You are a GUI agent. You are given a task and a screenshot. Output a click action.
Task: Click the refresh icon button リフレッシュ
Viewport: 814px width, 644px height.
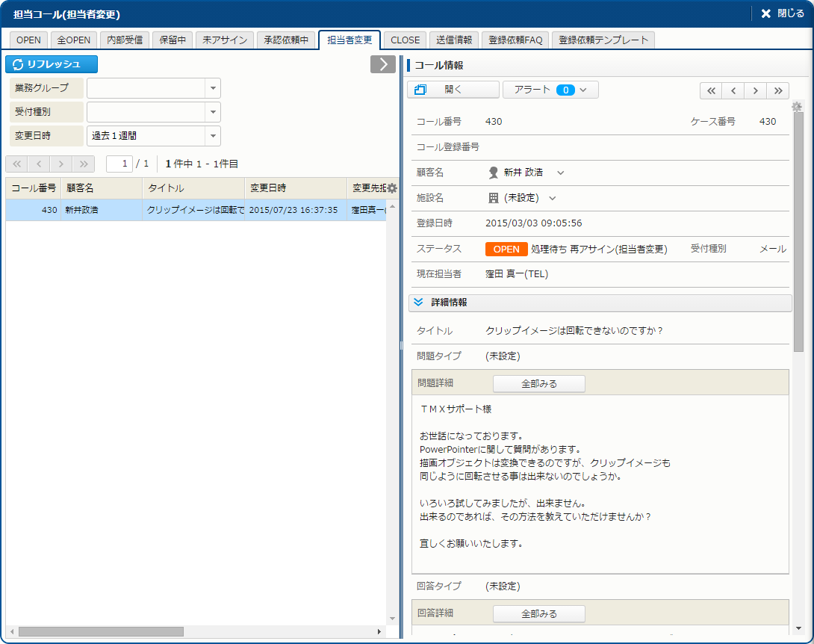[x=52, y=64]
